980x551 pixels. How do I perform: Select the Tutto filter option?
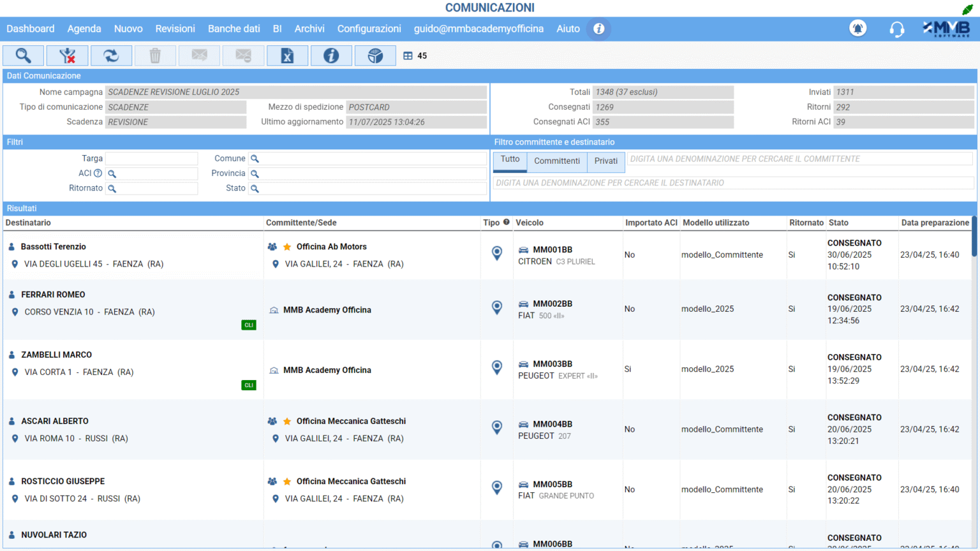(510, 160)
